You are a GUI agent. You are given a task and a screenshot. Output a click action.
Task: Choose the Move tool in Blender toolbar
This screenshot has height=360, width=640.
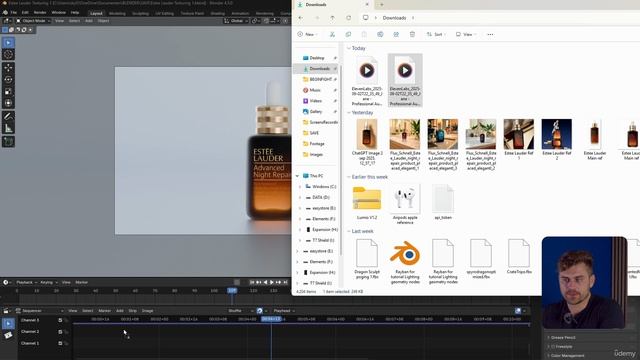(x=8, y=68)
